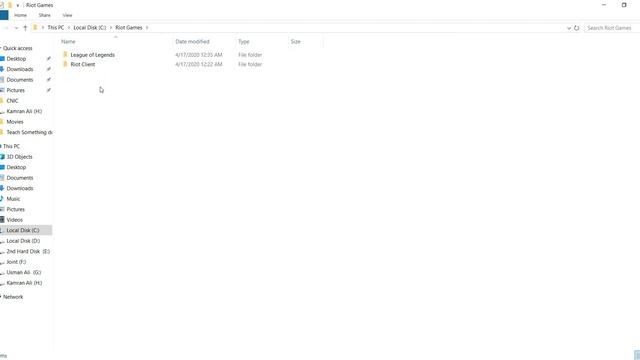Open pinned Pictures under Quick access
Viewport: 640px width, 360px height.
pyautogui.click(x=16, y=90)
